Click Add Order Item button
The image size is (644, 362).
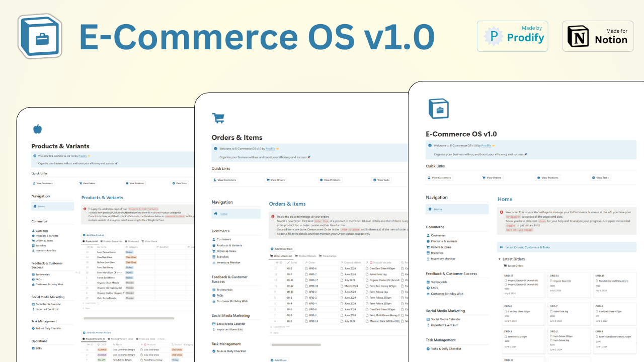point(281,249)
